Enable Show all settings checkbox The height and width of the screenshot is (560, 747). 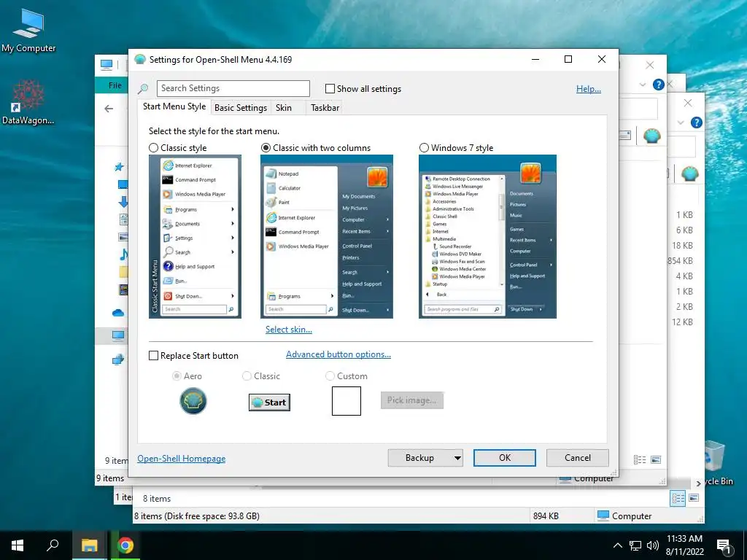[330, 88]
